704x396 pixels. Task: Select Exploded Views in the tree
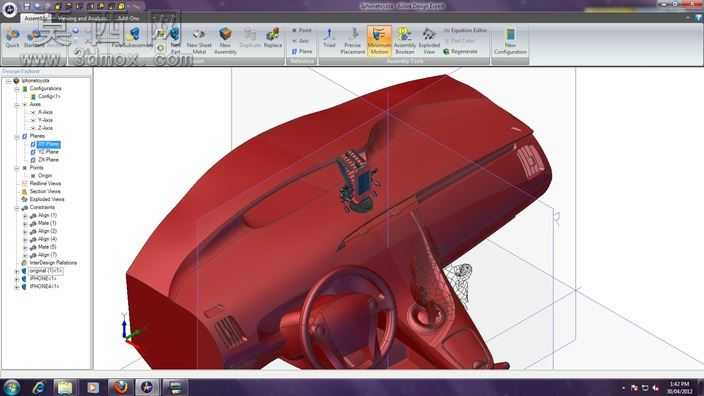(47, 199)
